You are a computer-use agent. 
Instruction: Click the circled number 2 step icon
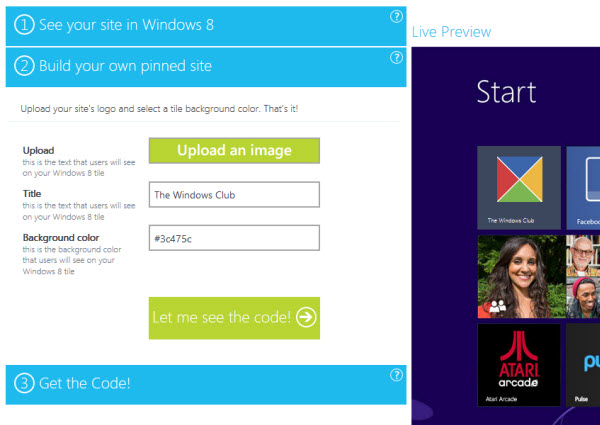24,66
